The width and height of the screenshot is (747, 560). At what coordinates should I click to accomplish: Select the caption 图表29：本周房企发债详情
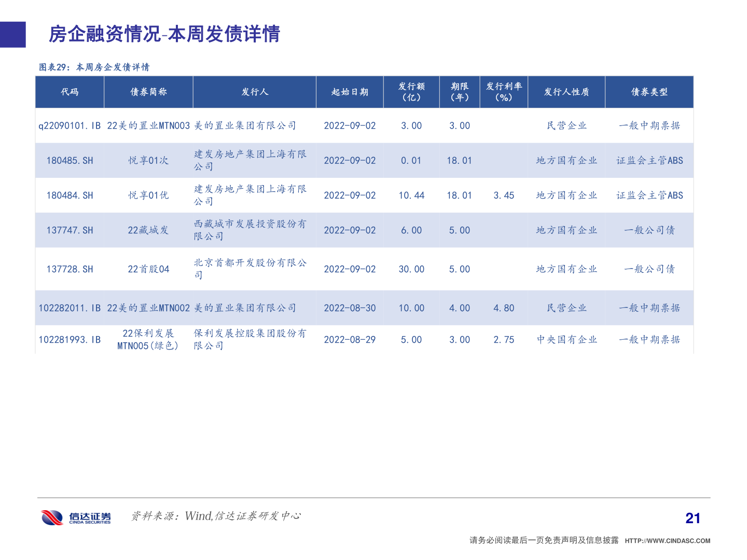[94, 67]
